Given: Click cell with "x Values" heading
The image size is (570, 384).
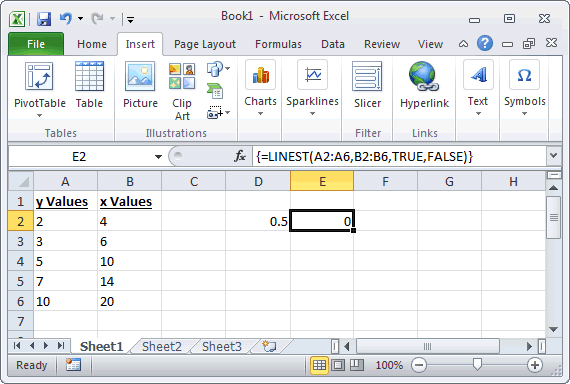Looking at the screenshot, I should click(x=129, y=201).
